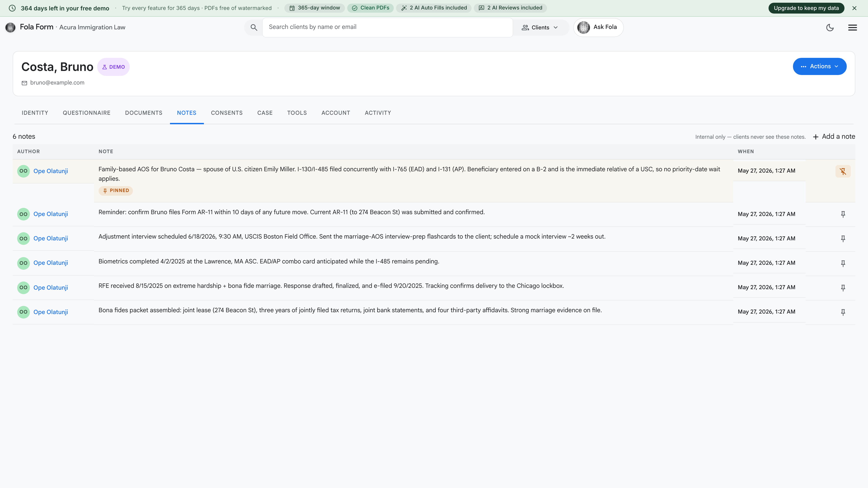
Task: Click OO avatar on RFE received row
Action: pos(24,287)
